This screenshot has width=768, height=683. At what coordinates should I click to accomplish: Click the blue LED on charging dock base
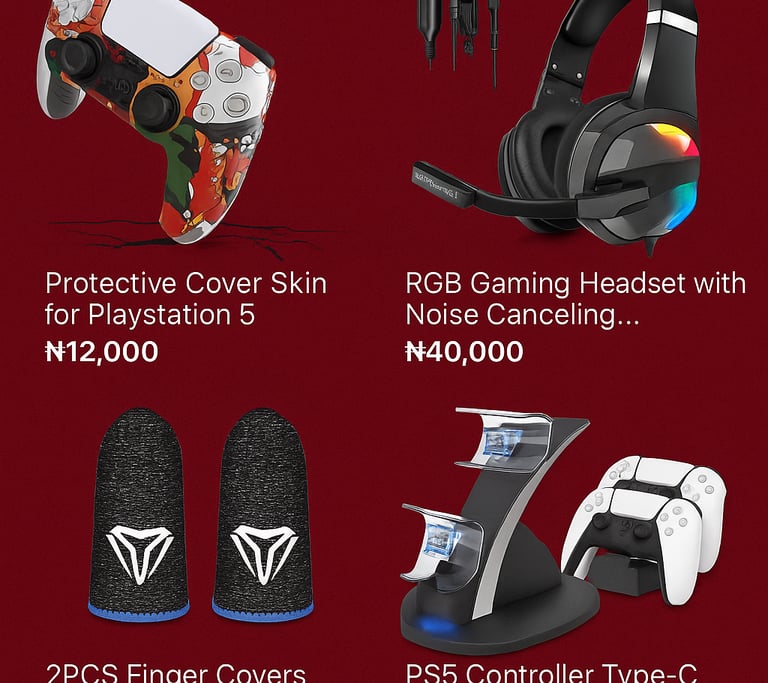(x=433, y=624)
